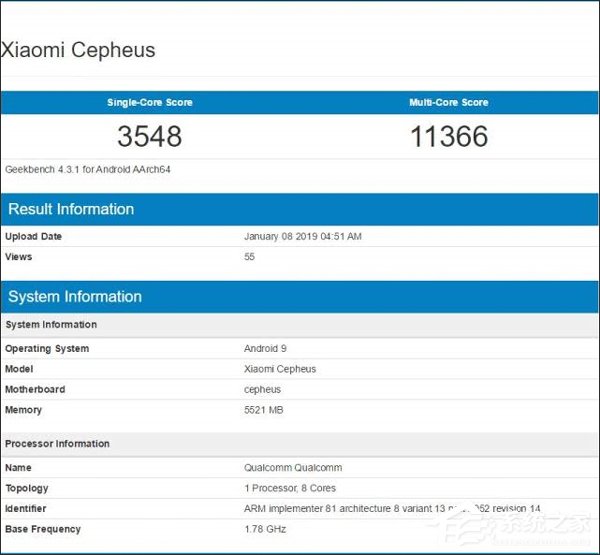Click the 1.78 GHz value

[265, 529]
